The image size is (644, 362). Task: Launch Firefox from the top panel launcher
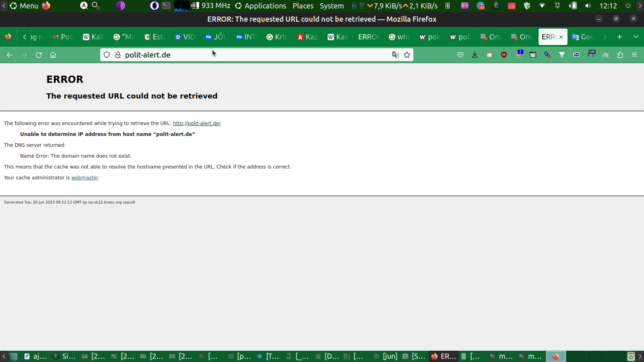click(x=46, y=6)
